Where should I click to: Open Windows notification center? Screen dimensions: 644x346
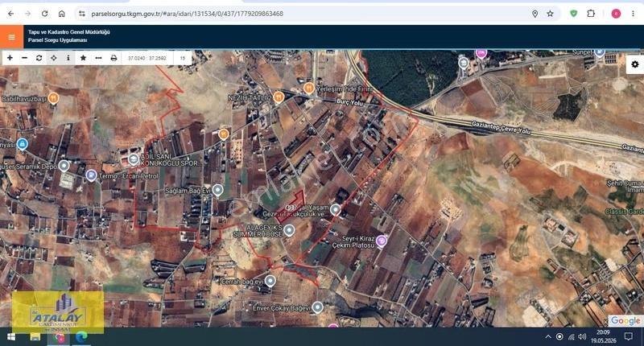point(629,337)
